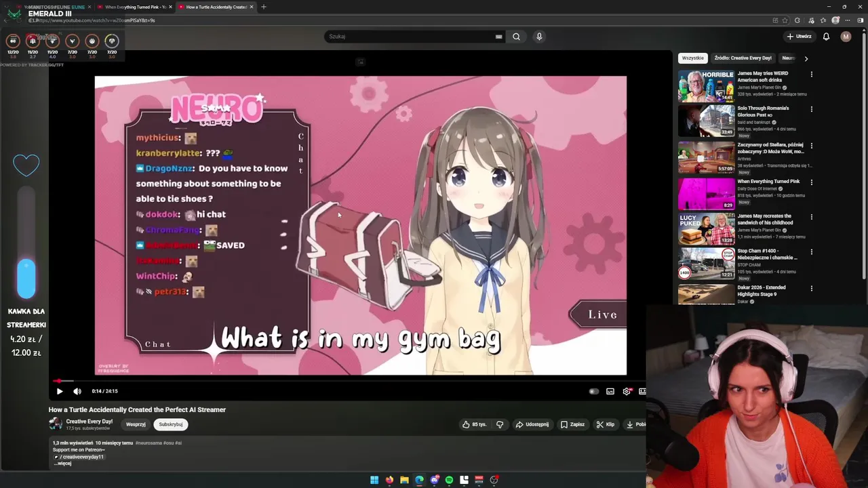Switch to When Everything Turned Pink browser tab
This screenshot has width=868, height=488.
pyautogui.click(x=133, y=7)
